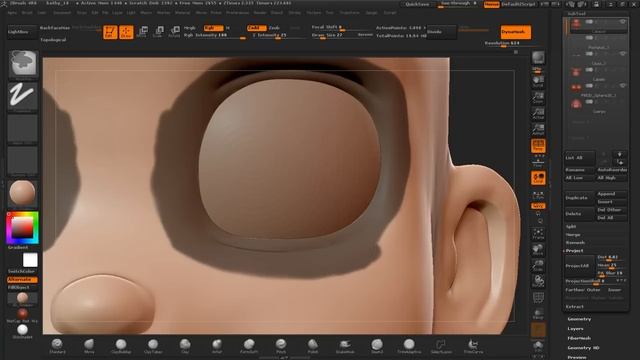
Task: Select the Scale transform icon
Action: (158, 32)
